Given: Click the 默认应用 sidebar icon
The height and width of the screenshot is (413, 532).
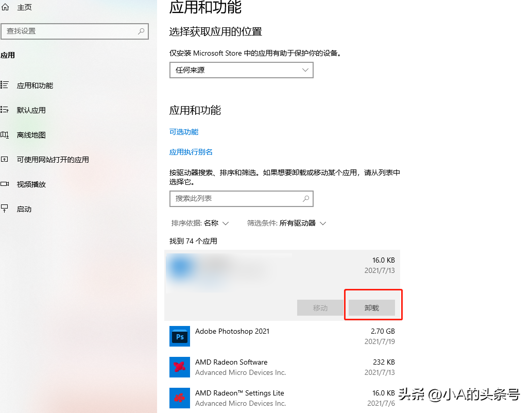Looking at the screenshot, I should tap(5, 110).
